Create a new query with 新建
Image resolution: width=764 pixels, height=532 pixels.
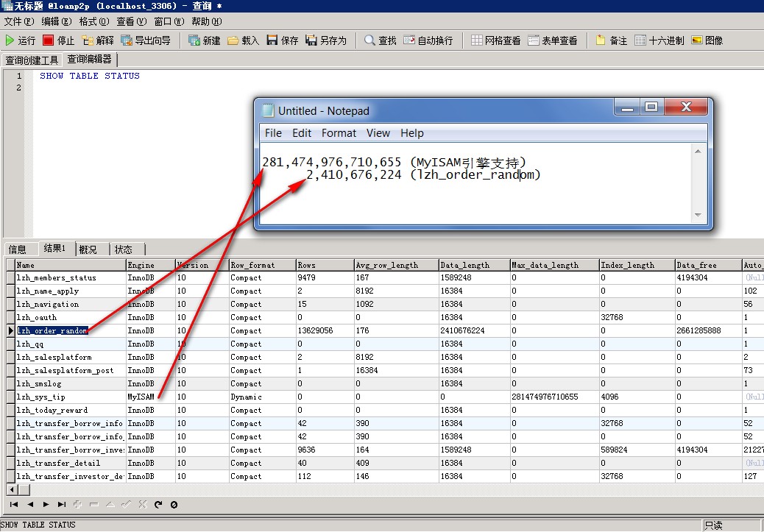pyautogui.click(x=205, y=40)
